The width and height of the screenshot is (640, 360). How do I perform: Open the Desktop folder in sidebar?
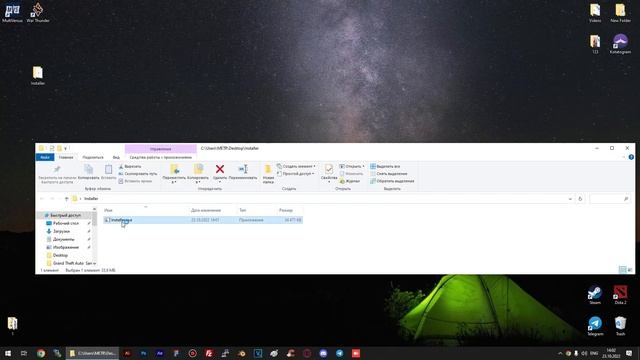click(60, 255)
